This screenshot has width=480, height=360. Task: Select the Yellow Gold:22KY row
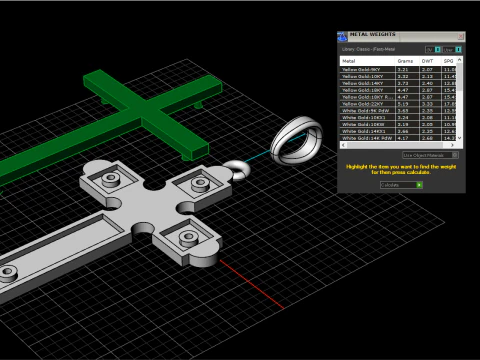pyautogui.click(x=398, y=104)
